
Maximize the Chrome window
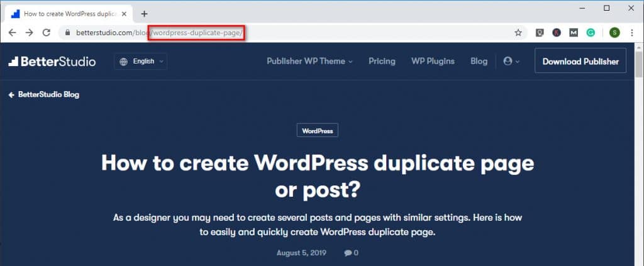[607, 8]
